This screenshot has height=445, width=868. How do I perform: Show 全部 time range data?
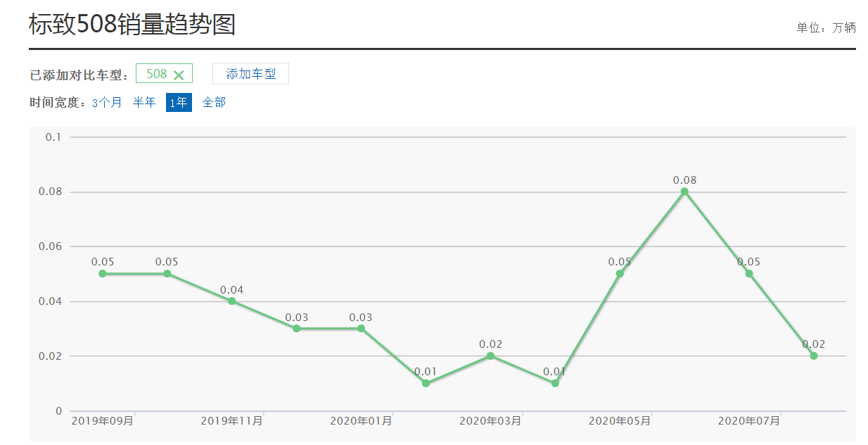214,103
